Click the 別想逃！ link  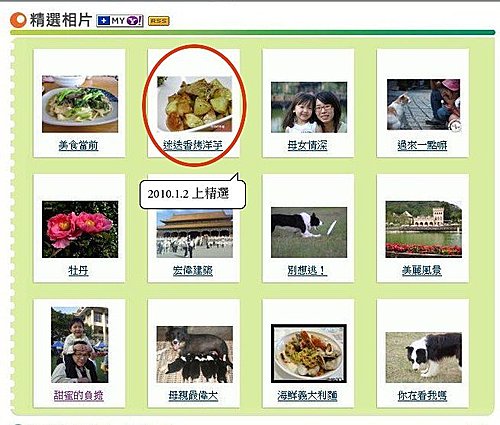307,270
